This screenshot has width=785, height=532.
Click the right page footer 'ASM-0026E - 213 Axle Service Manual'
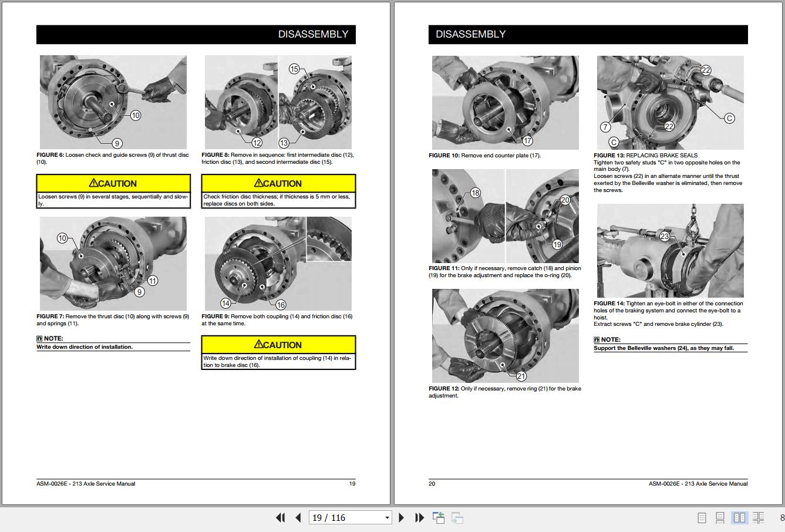pyautogui.click(x=698, y=484)
